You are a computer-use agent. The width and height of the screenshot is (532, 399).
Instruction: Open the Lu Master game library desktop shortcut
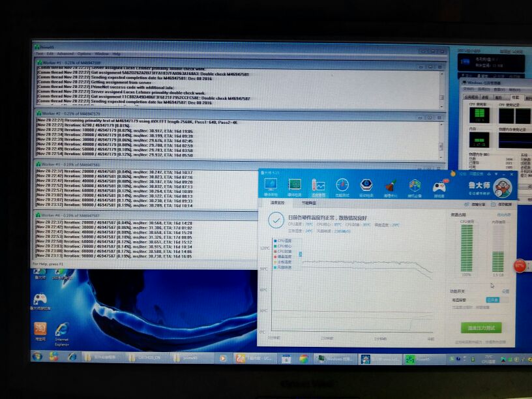[x=40, y=303]
